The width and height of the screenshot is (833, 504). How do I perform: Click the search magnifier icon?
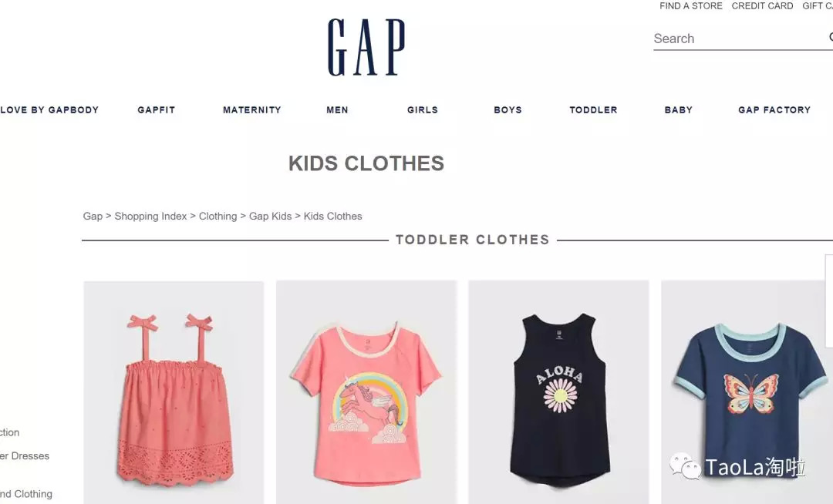pos(831,37)
